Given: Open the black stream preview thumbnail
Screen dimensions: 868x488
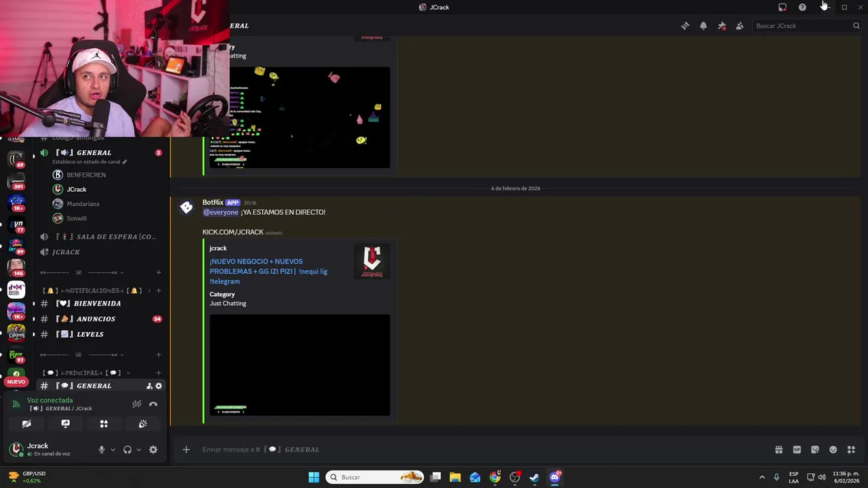Looking at the screenshot, I should pyautogui.click(x=300, y=365).
